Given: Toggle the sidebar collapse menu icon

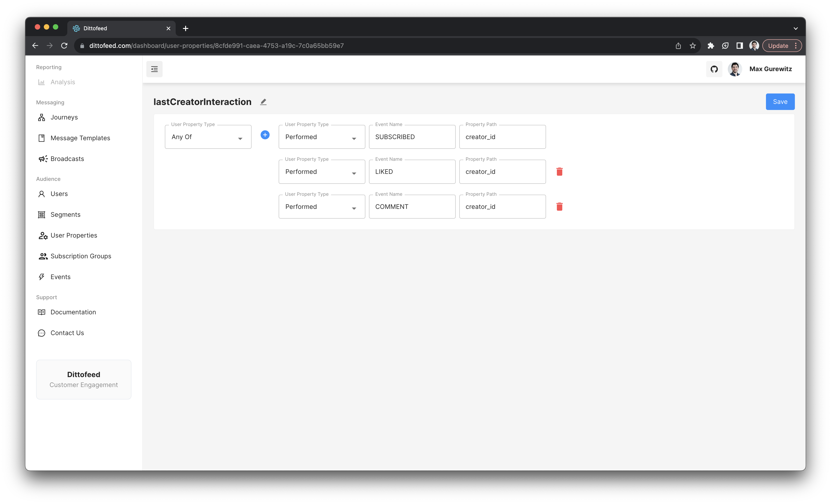Looking at the screenshot, I should coord(154,69).
